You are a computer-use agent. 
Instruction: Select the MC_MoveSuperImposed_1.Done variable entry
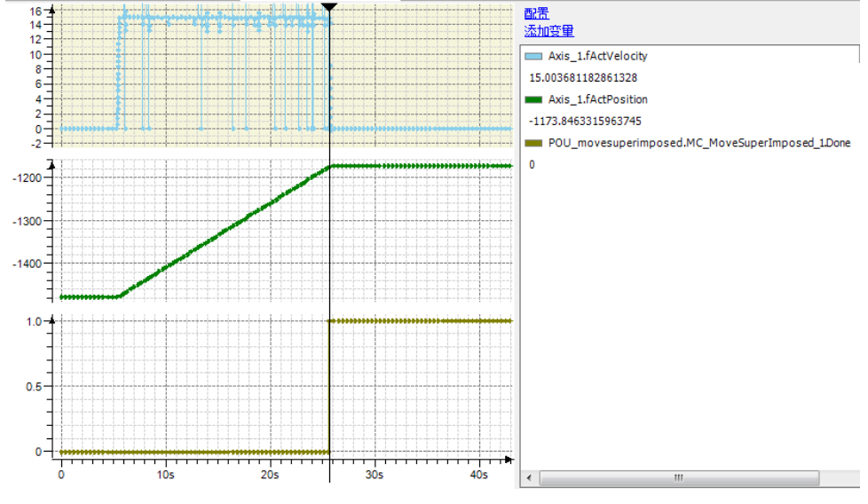point(699,143)
